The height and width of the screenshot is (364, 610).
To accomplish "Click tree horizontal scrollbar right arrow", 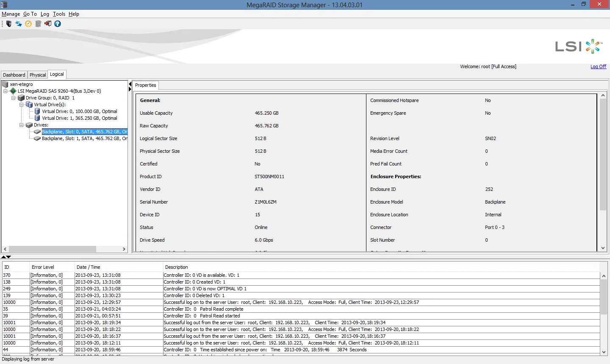I will tap(124, 249).
